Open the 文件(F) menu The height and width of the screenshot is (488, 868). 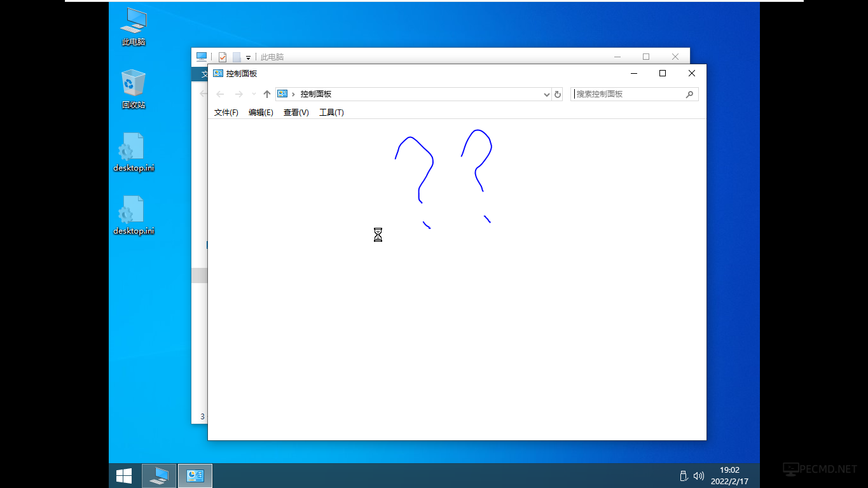226,113
